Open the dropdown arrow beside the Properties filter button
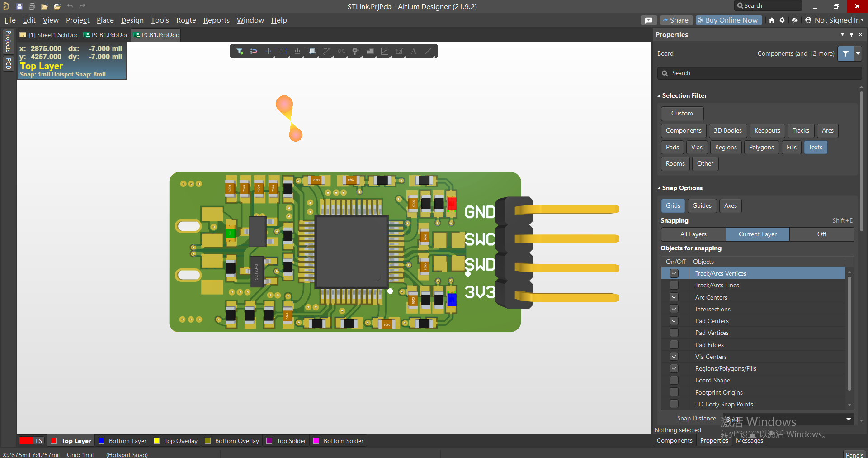 click(858, 53)
